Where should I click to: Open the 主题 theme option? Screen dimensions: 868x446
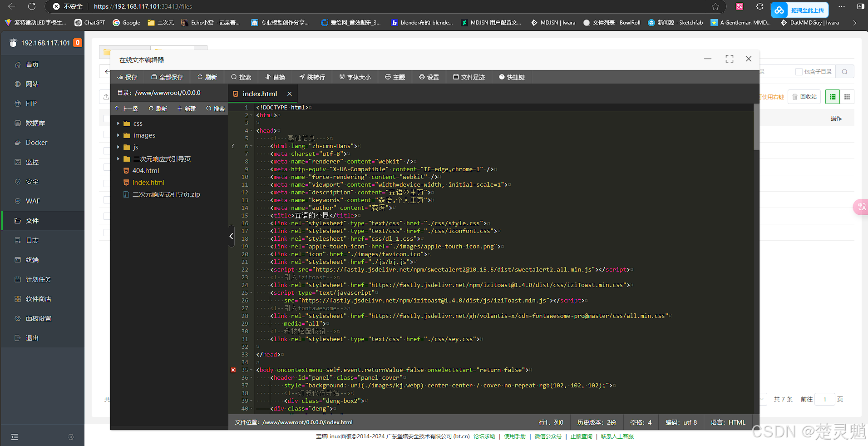pyautogui.click(x=395, y=77)
